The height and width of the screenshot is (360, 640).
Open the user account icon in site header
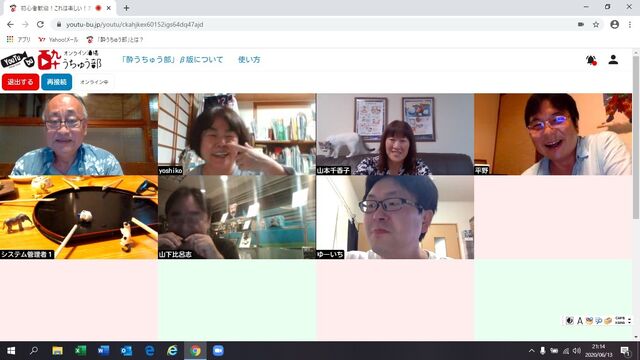(613, 60)
